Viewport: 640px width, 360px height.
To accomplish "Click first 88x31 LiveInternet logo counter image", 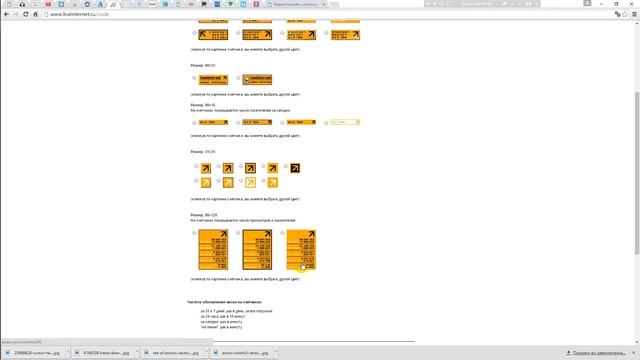I will [213, 80].
